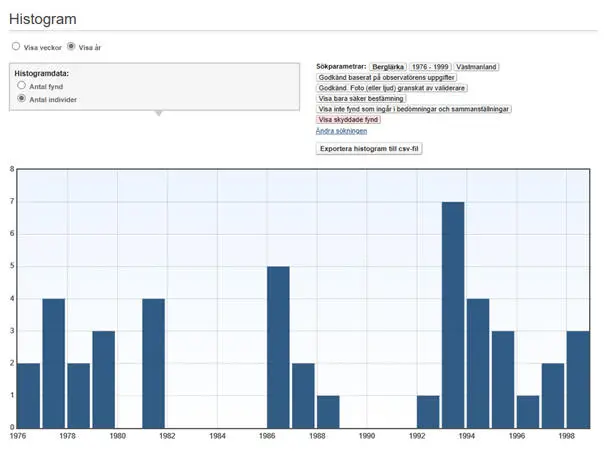
Task: Click the 'Berglärka' search parameter tag
Action: 387,66
